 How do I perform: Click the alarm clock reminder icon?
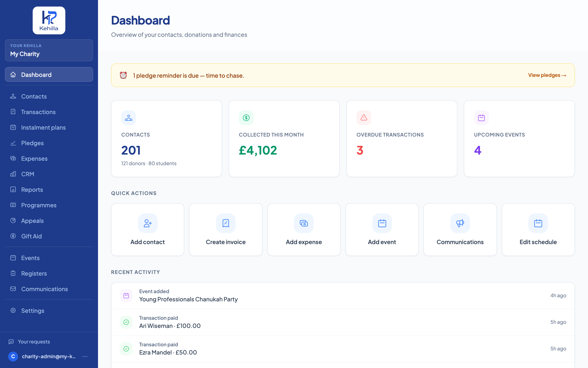tap(123, 75)
